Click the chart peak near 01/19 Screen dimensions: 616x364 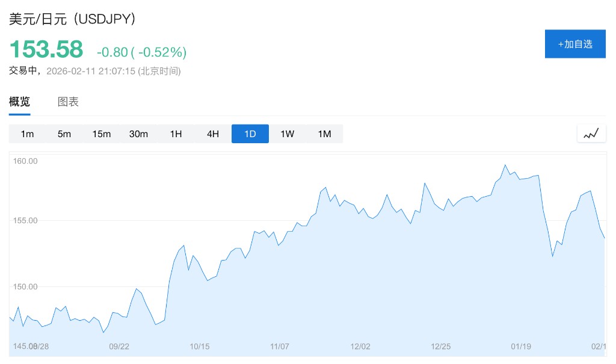(x=505, y=165)
